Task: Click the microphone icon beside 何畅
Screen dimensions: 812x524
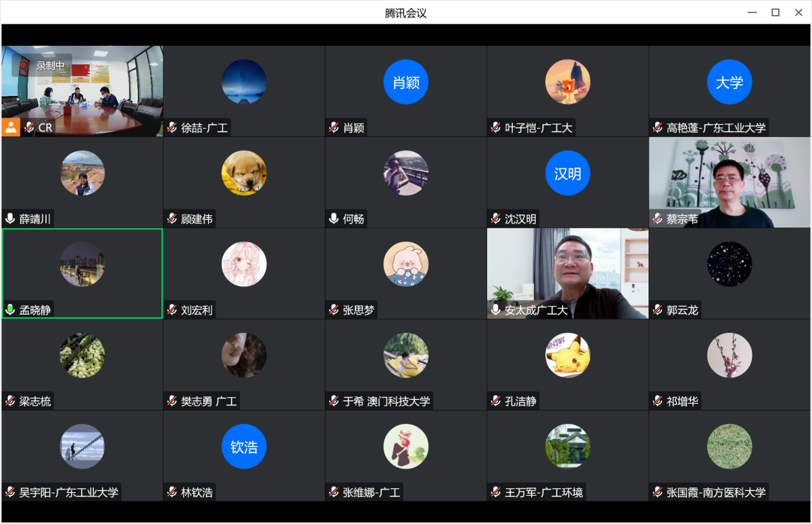Action: [334, 219]
